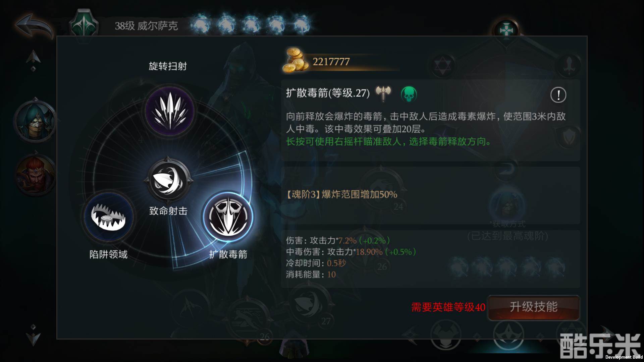This screenshot has height=362, width=644.
Task: Click the cross emblem icon top right
Action: point(505,31)
